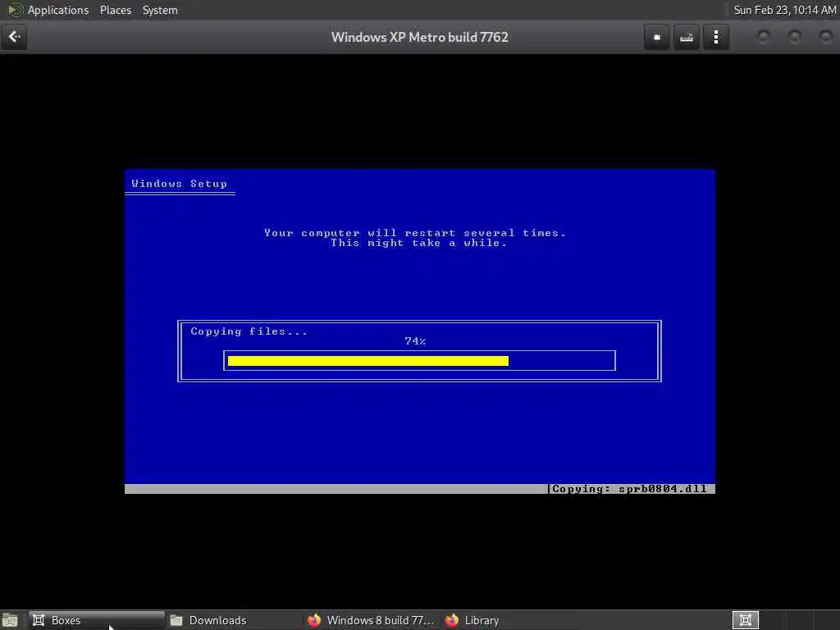840x630 pixels.
Task: Open the three-dot menu in the Boxes header
Action: [715, 37]
